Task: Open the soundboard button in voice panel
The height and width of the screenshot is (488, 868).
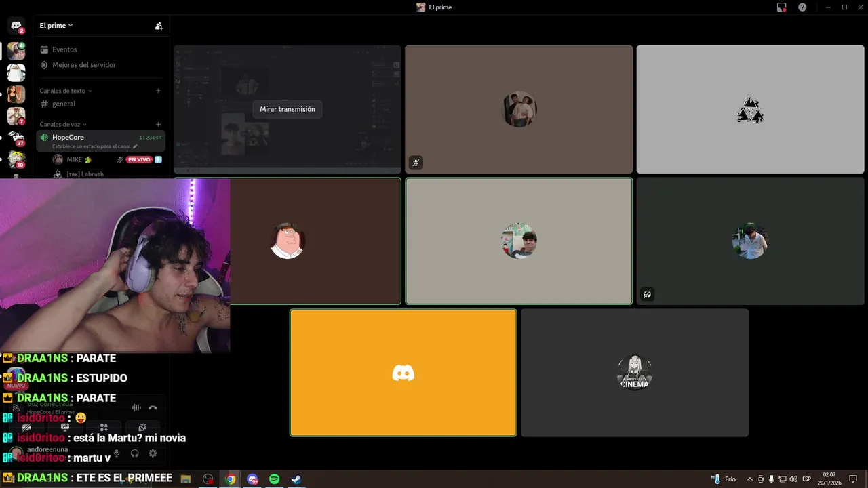Action: click(142, 428)
